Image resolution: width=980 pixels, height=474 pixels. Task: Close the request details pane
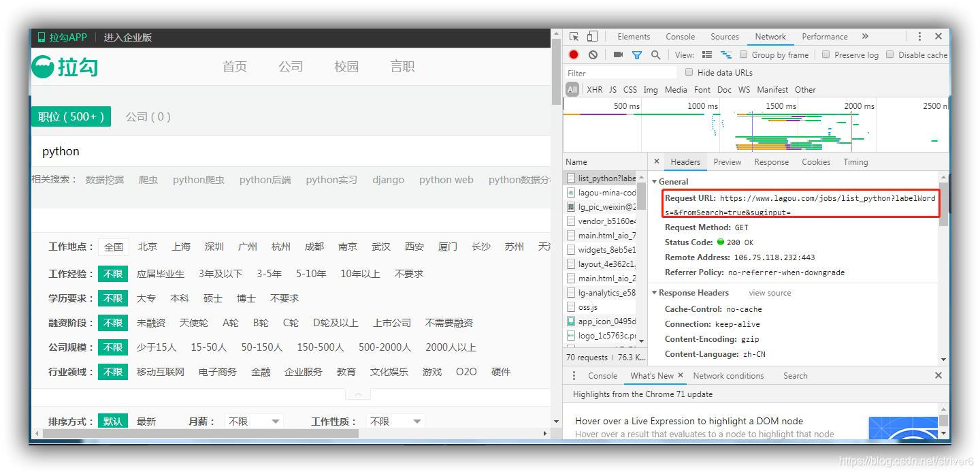click(x=657, y=162)
